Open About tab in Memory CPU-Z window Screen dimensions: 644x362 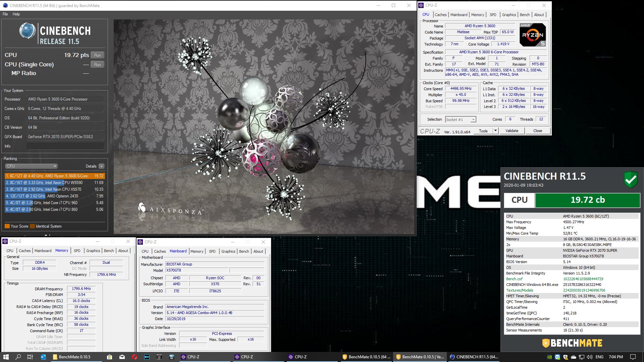click(123, 251)
